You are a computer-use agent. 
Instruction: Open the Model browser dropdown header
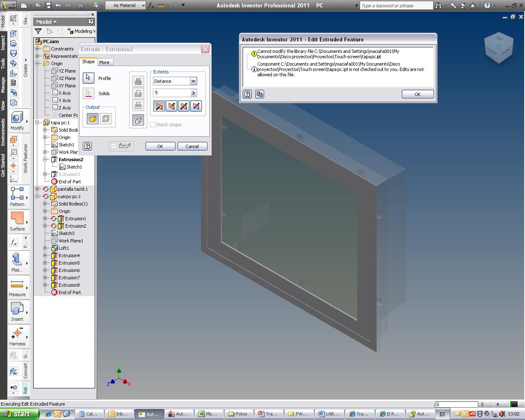[x=46, y=22]
